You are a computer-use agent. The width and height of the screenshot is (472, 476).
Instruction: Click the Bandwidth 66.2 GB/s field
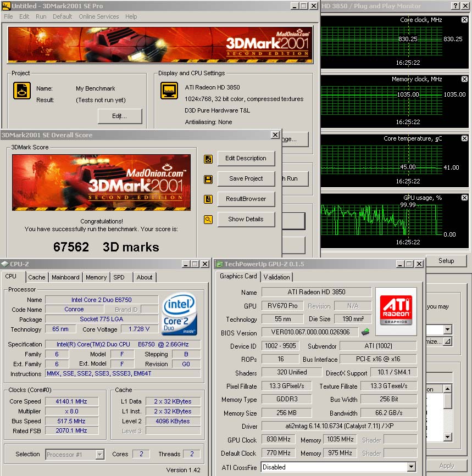click(389, 413)
